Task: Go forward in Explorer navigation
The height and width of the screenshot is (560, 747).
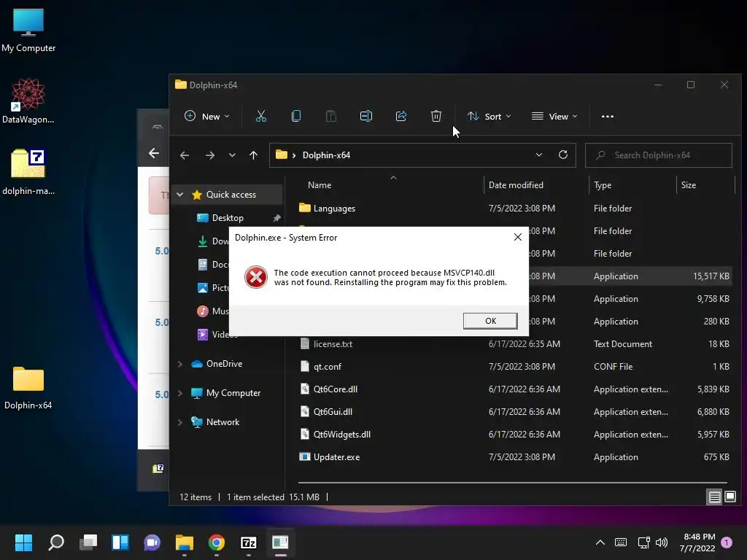Action: pyautogui.click(x=209, y=155)
